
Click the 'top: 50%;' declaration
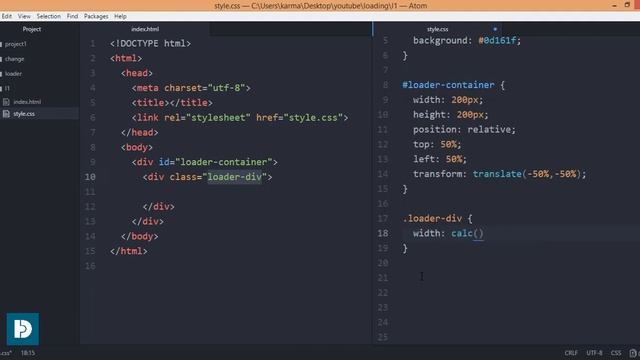point(437,144)
